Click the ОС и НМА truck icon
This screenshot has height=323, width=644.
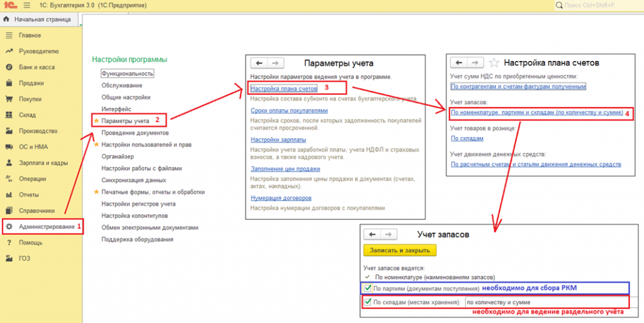click(x=9, y=147)
